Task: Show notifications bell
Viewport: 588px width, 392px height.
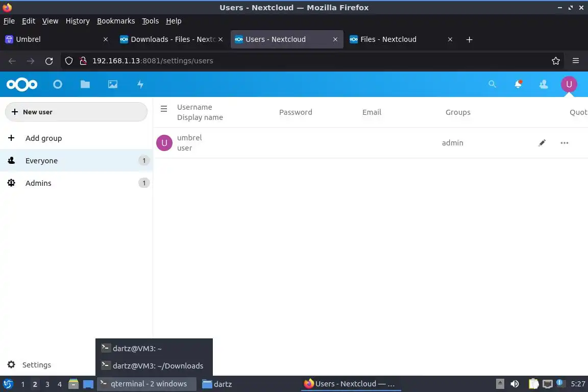Action: 518,84
